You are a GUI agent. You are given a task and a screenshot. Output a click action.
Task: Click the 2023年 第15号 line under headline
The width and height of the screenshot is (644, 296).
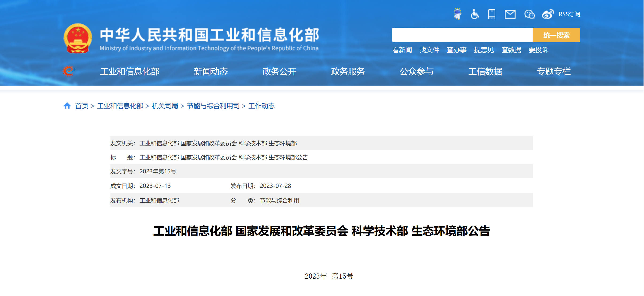[329, 276]
